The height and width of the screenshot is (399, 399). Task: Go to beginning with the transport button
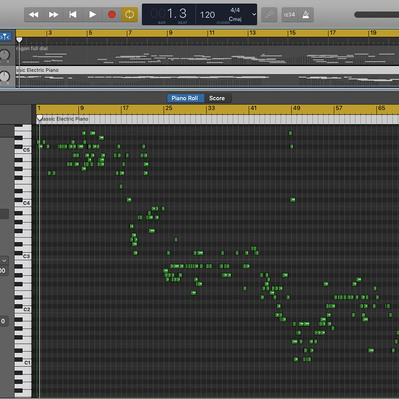73,15
